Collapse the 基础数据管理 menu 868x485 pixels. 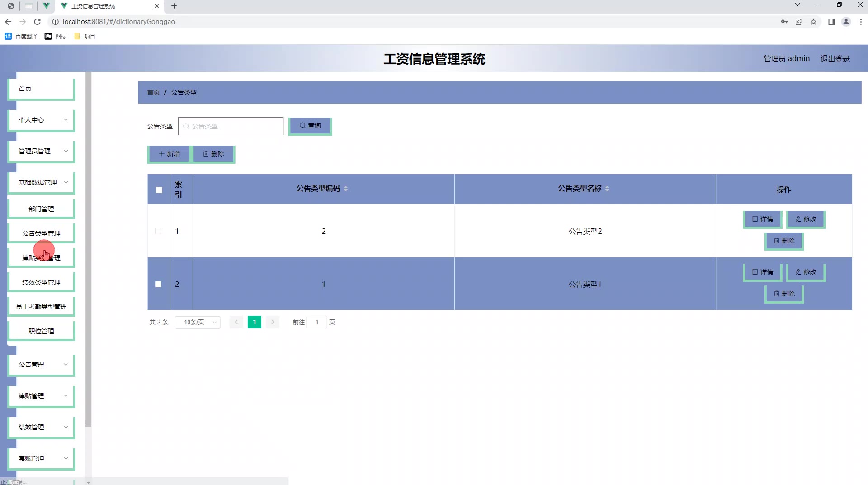[x=42, y=182]
